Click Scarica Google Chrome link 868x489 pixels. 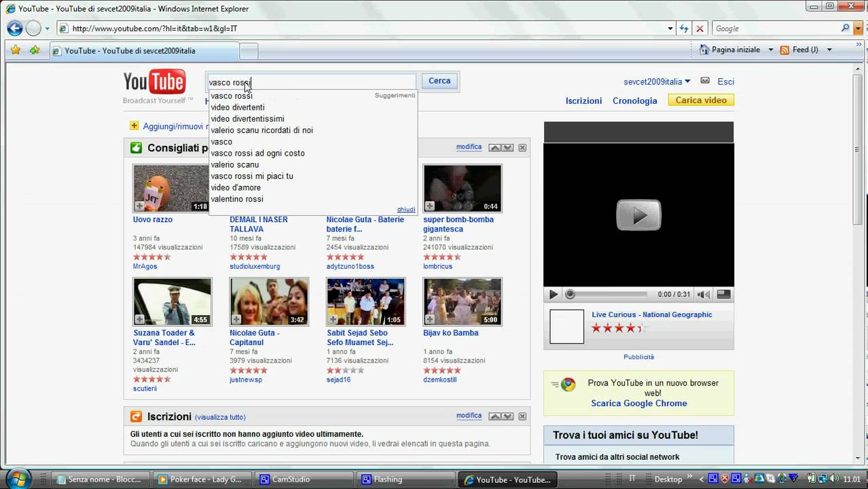[x=638, y=403]
